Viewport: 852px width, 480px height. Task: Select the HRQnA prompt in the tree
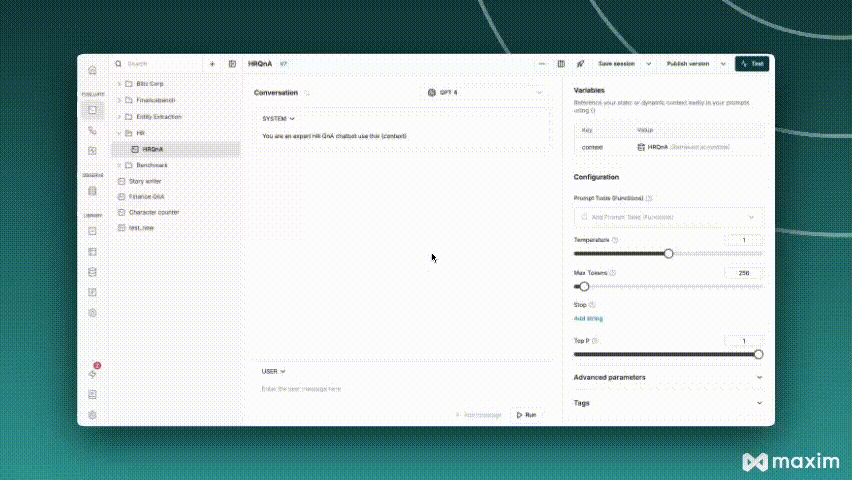[176, 149]
